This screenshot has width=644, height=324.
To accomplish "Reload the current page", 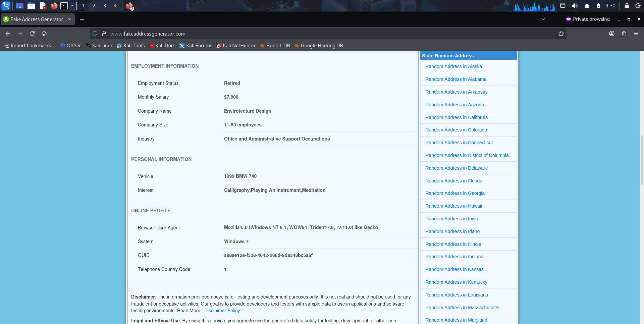I will (x=32, y=34).
